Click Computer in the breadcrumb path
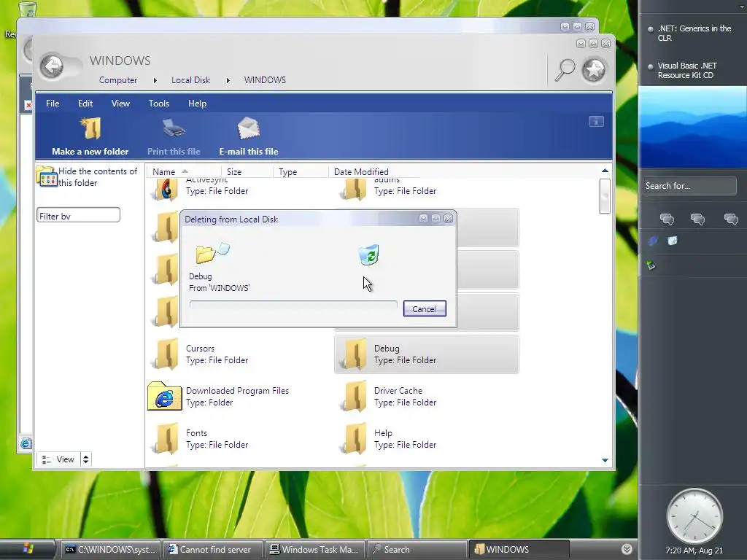The image size is (747, 560). pos(118,80)
